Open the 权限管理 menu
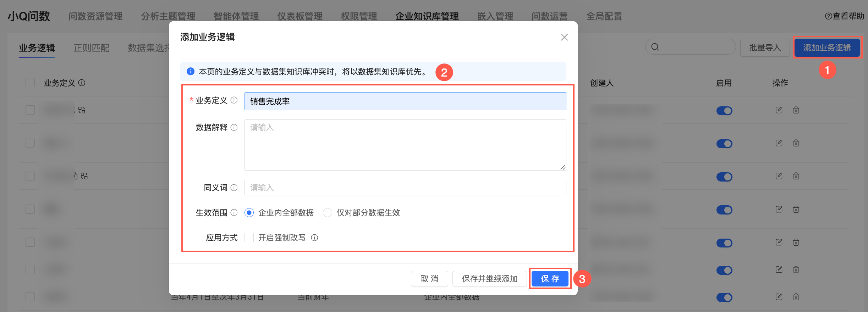This screenshot has height=312, width=868. (x=359, y=16)
